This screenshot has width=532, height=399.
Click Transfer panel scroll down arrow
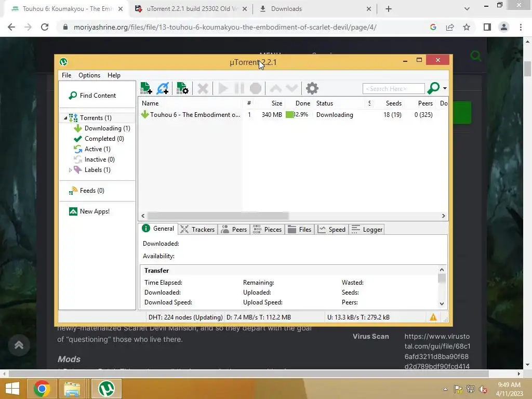click(x=442, y=303)
